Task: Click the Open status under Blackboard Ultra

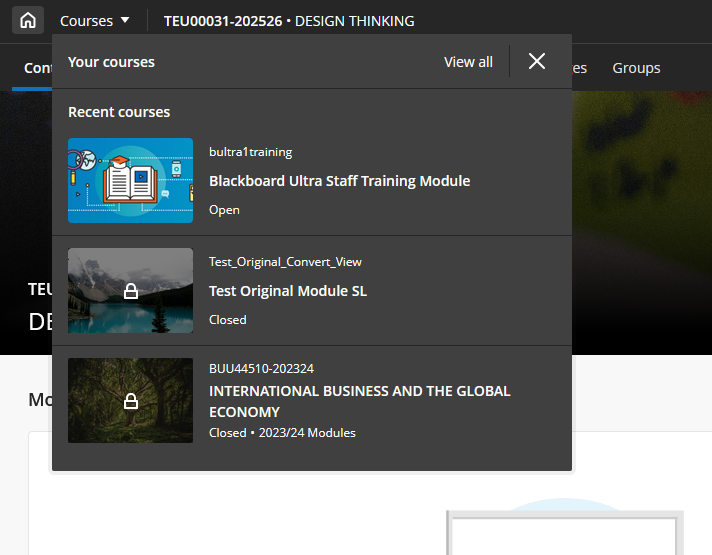Action: tap(224, 210)
